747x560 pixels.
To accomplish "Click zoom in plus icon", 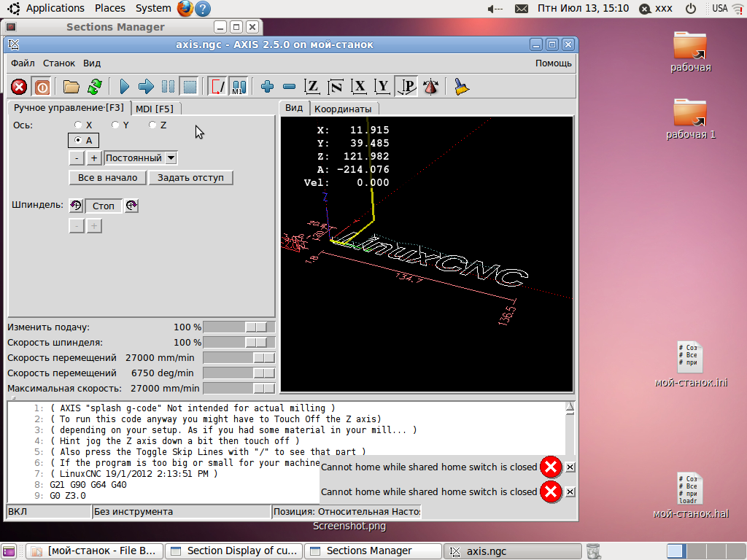I will point(267,87).
